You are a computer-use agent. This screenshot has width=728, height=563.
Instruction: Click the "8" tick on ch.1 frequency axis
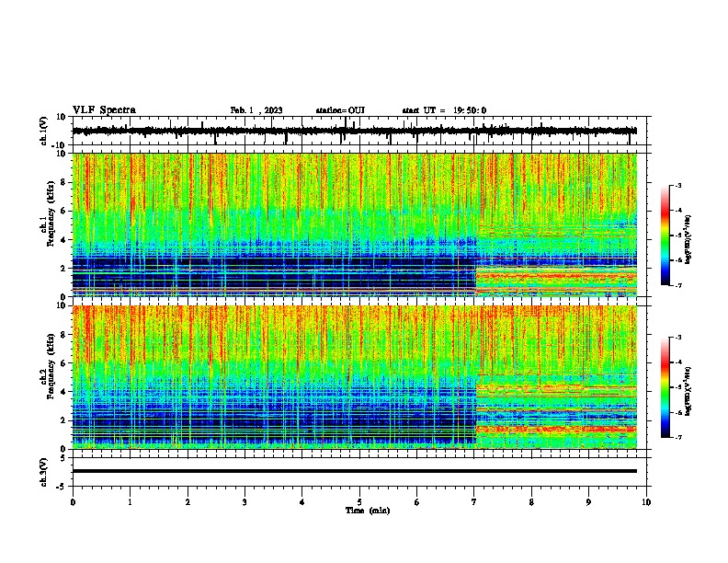point(63,182)
